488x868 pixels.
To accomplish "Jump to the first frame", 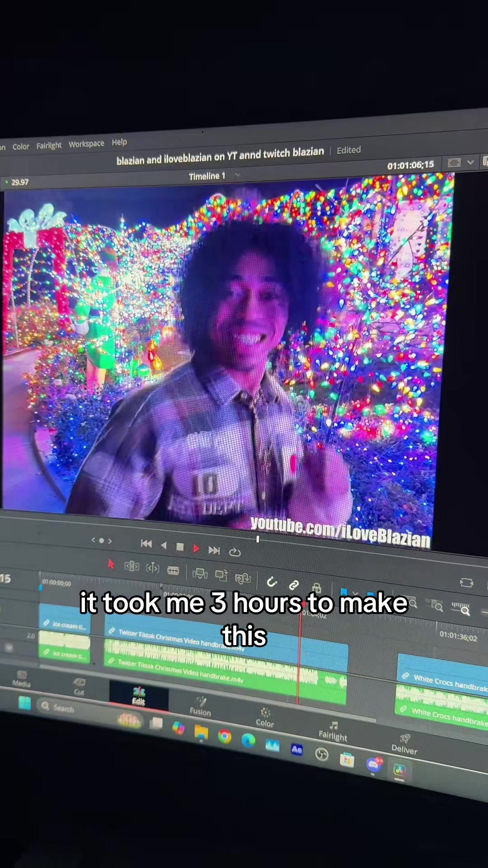I will (x=146, y=544).
